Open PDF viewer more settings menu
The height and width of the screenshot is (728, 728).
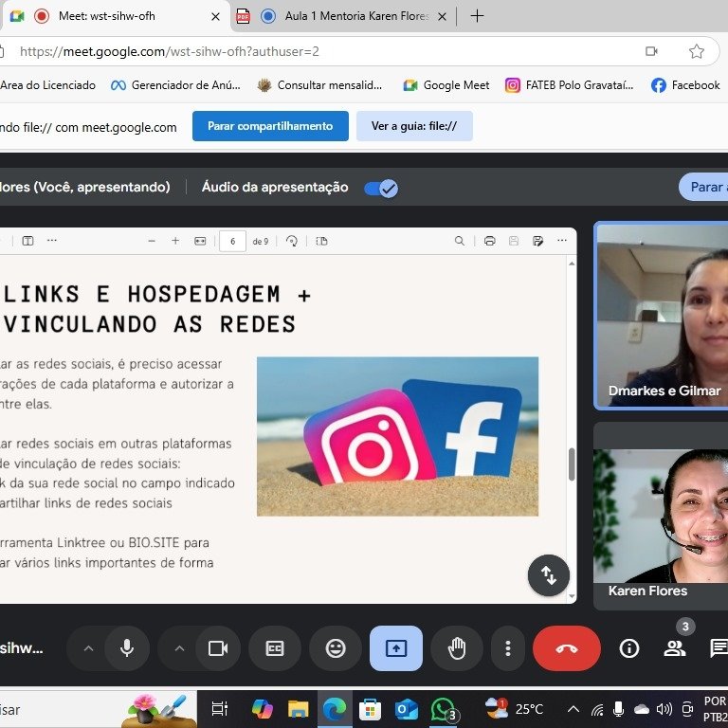(x=562, y=241)
